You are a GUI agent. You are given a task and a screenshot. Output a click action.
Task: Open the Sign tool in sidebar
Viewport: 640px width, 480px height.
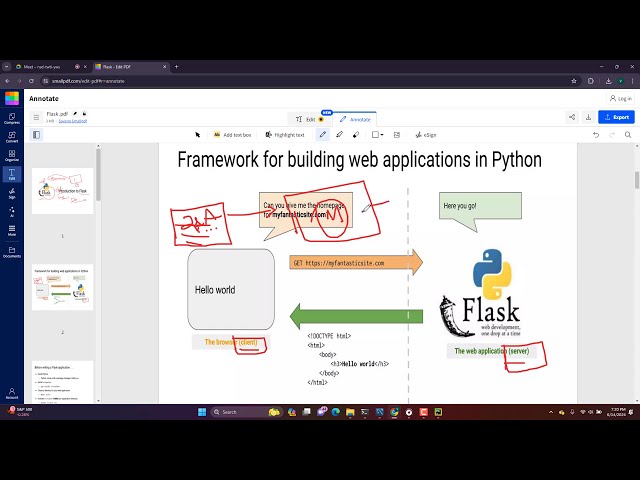[x=12, y=193]
